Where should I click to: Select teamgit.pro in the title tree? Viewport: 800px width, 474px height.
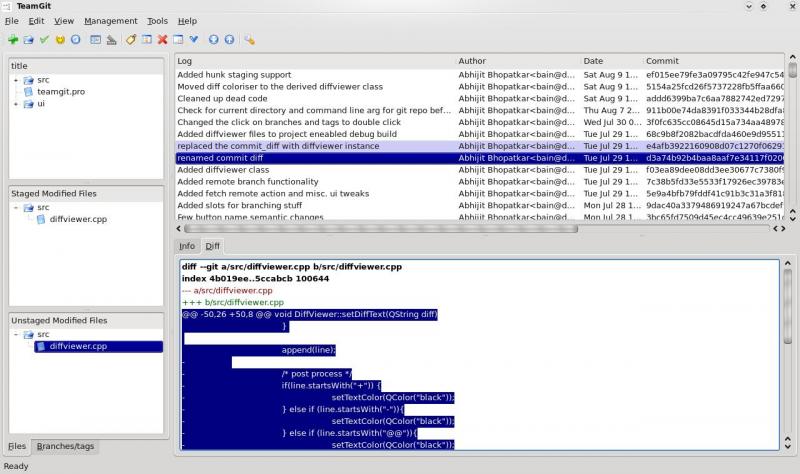tap(61, 92)
